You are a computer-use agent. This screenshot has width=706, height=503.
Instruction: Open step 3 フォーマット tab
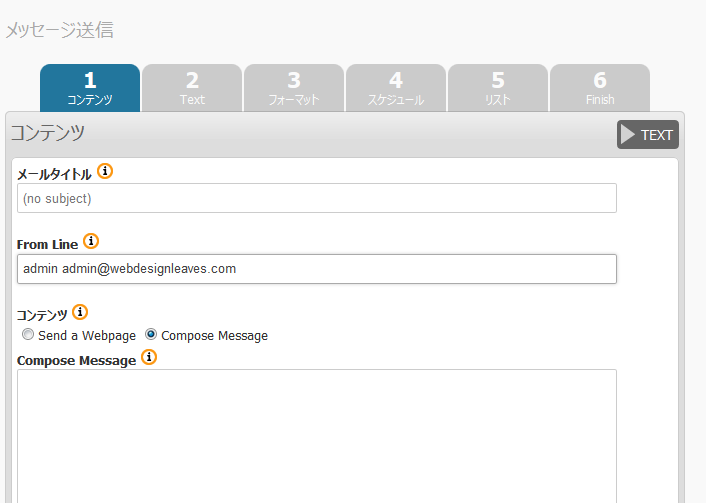[294, 88]
